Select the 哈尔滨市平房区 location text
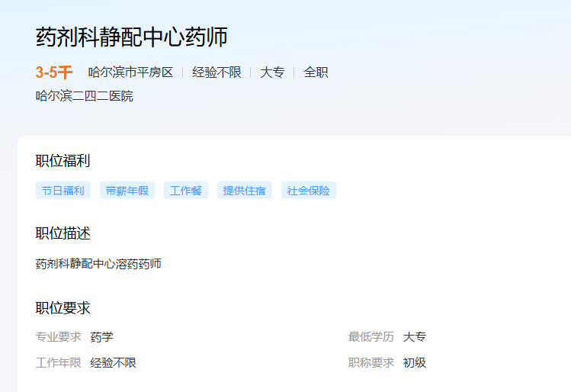Screen dimensions: 571x392 pos(130,72)
